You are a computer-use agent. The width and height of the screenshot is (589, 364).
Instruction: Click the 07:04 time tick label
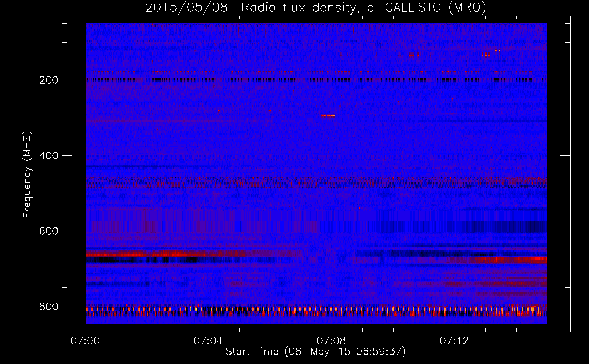pos(208,341)
